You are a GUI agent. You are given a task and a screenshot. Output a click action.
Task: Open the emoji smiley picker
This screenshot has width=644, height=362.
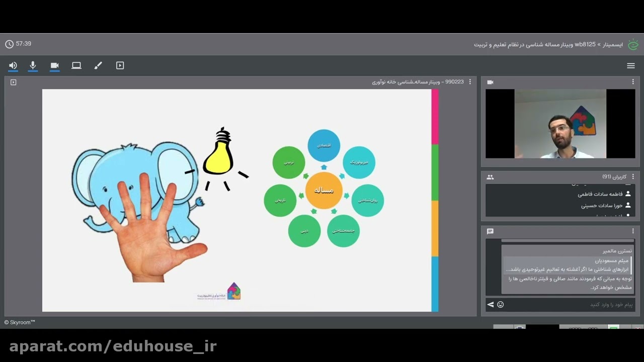coord(501,304)
